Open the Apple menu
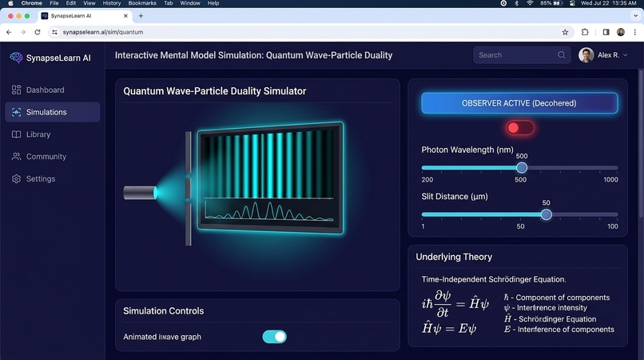Image resolution: width=644 pixels, height=360 pixels. coord(10,3)
